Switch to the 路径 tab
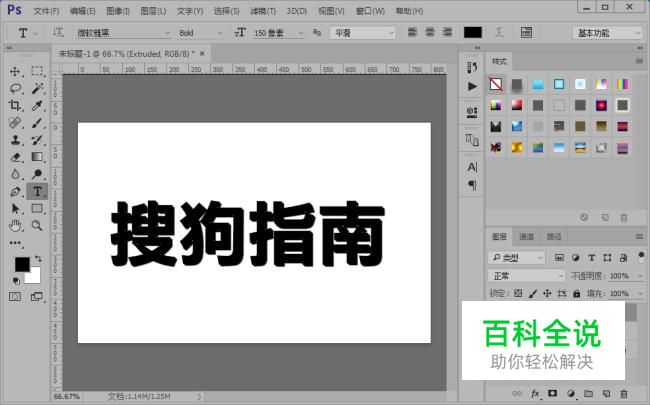This screenshot has height=405, width=650. (x=554, y=237)
